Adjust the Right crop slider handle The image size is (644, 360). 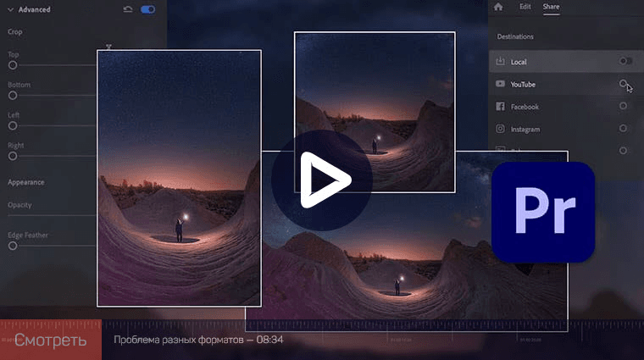(x=13, y=156)
